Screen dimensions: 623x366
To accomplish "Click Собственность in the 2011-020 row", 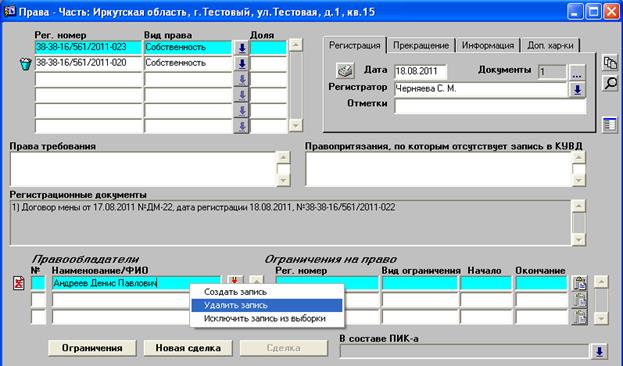I will [x=188, y=63].
